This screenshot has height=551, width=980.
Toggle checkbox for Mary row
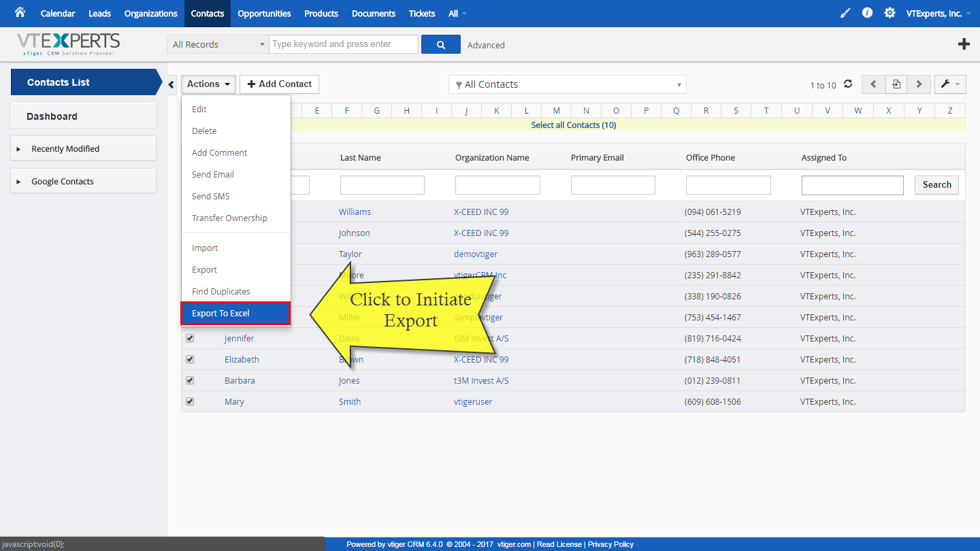click(190, 401)
